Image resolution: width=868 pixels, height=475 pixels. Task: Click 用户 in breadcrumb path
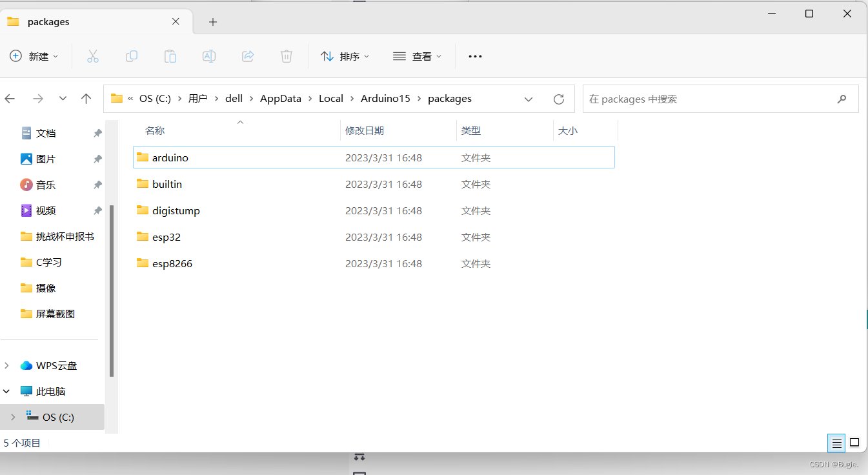pos(198,99)
